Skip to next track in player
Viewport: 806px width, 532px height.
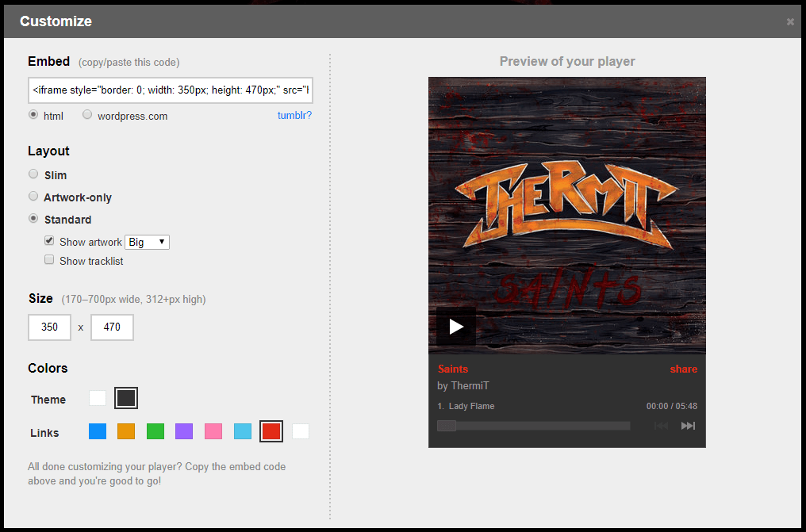tap(688, 426)
